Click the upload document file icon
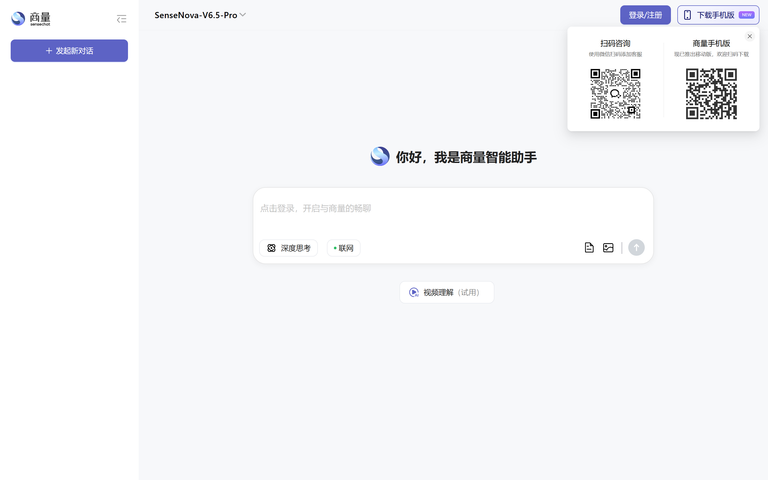 (x=589, y=248)
